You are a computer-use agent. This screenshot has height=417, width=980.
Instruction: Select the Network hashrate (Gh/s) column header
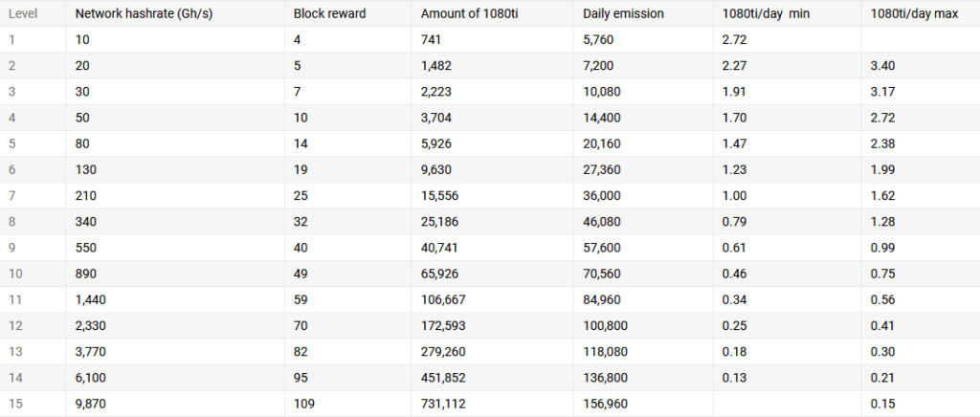point(175,13)
